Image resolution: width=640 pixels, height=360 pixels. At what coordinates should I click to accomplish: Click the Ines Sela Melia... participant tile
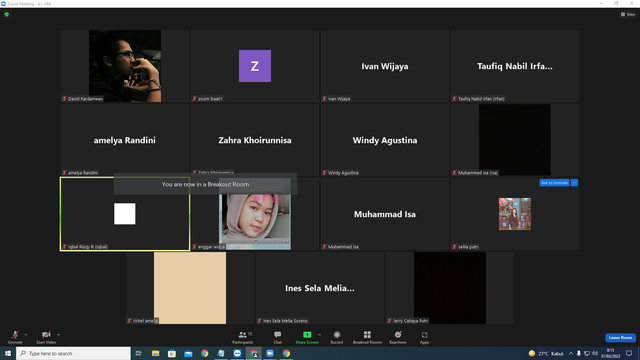(320, 288)
